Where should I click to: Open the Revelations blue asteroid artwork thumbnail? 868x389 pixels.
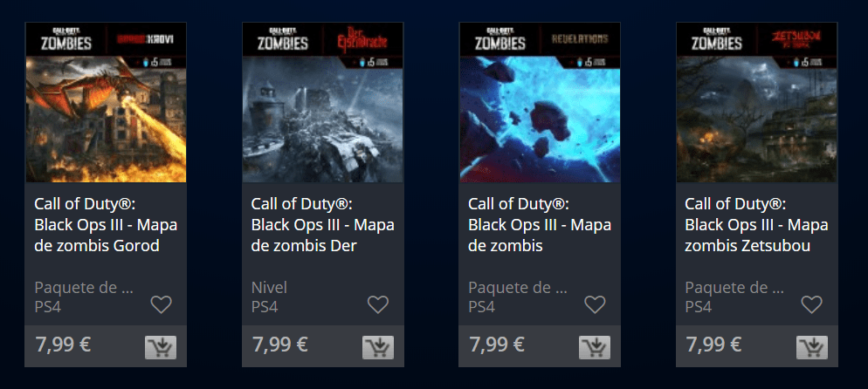point(540,119)
